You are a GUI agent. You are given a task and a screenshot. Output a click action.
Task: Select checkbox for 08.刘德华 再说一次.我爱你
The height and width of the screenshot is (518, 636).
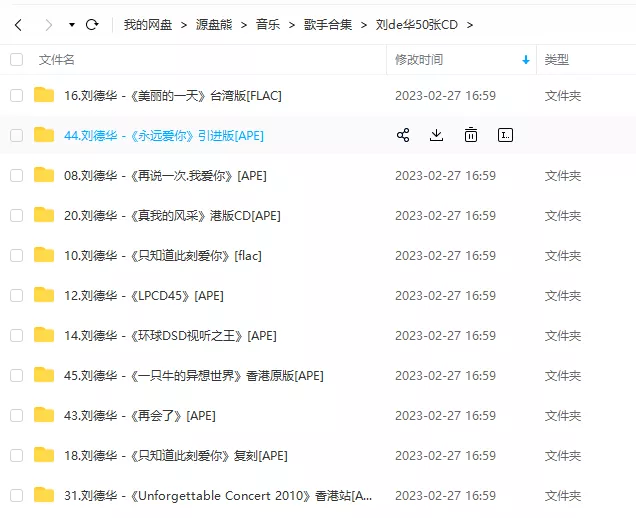[16, 175]
